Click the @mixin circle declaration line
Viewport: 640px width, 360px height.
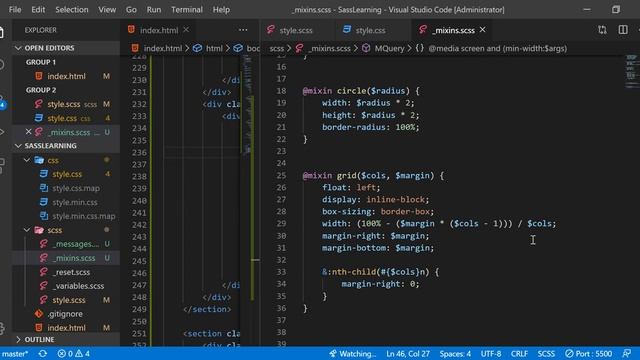[361, 91]
